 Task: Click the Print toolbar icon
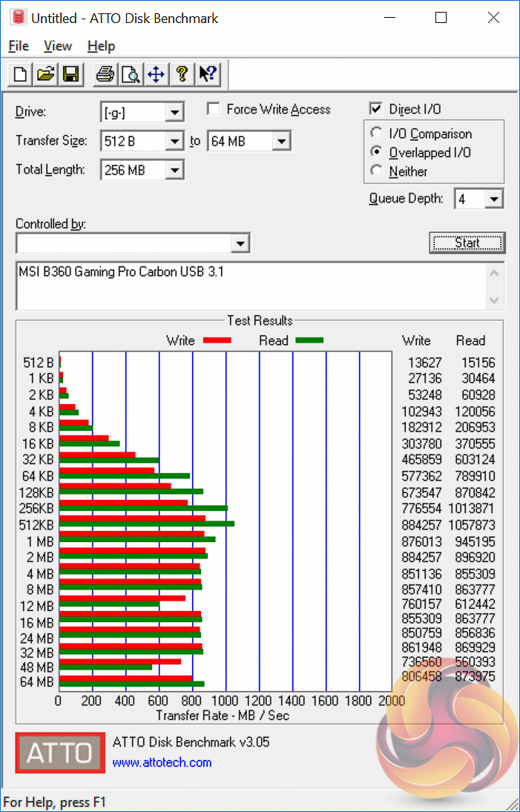coord(105,74)
